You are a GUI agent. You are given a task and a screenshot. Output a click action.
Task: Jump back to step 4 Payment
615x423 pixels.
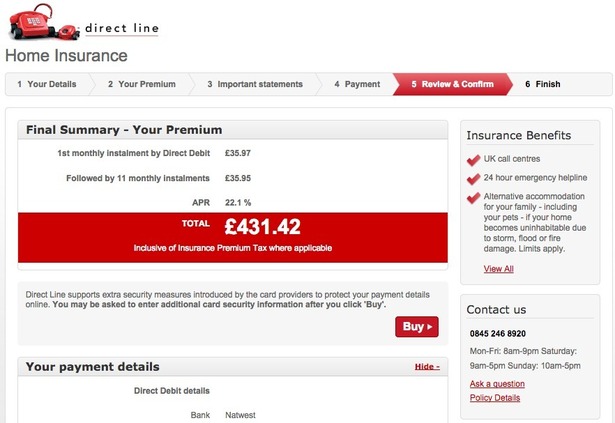(357, 84)
